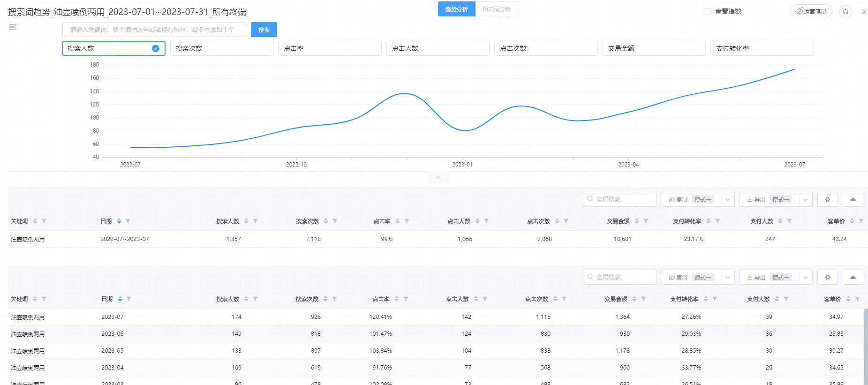Click settings gear in the summary table toolbar
Viewport: 868px width, 385px height.
click(x=827, y=199)
